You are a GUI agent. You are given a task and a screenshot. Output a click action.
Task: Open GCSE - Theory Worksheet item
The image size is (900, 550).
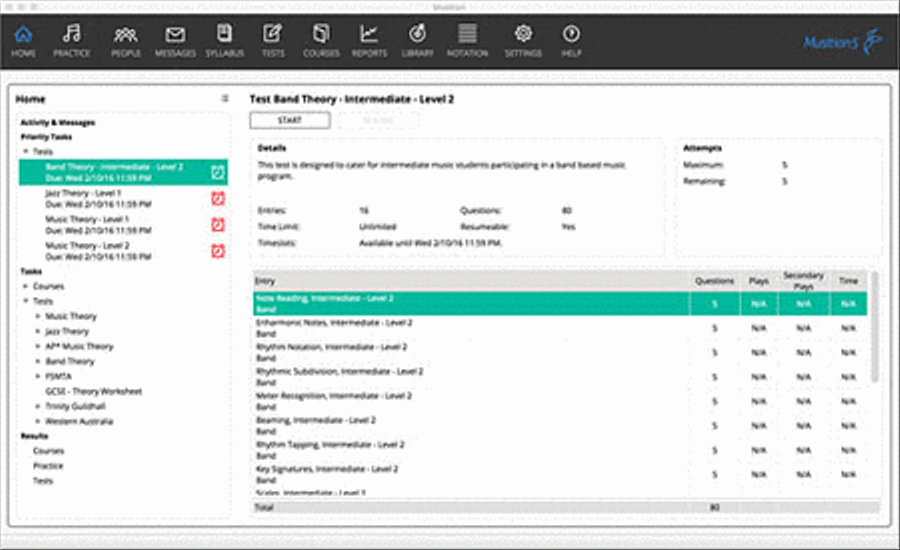tap(94, 392)
